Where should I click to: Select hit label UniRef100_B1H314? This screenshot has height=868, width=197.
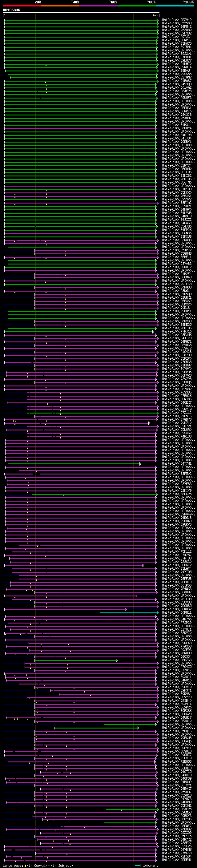177,125
